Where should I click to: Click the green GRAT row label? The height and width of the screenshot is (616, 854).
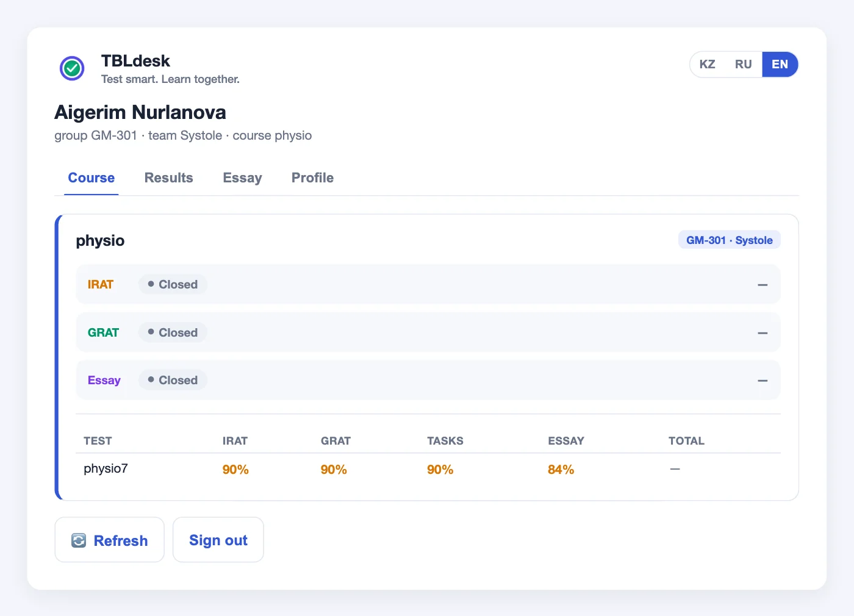click(x=103, y=332)
